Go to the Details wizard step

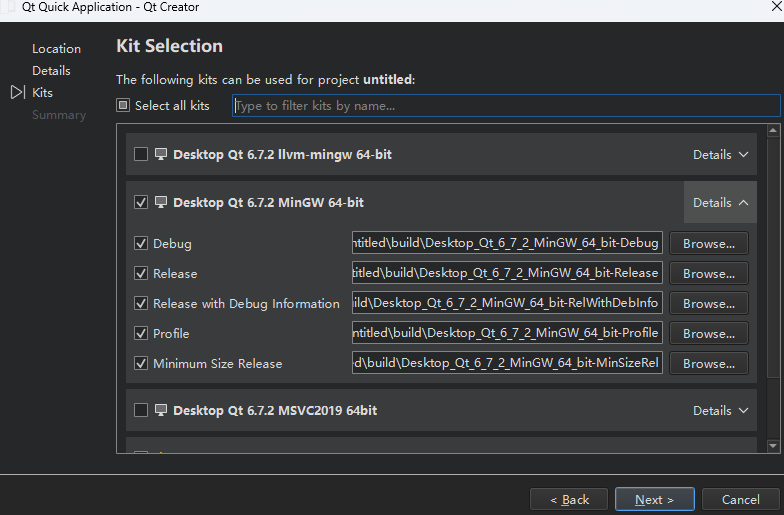tap(51, 70)
